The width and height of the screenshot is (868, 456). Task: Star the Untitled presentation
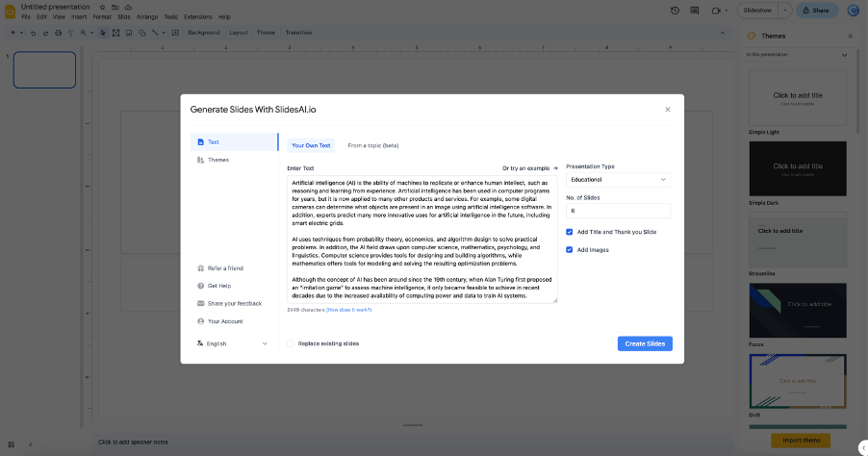102,7
